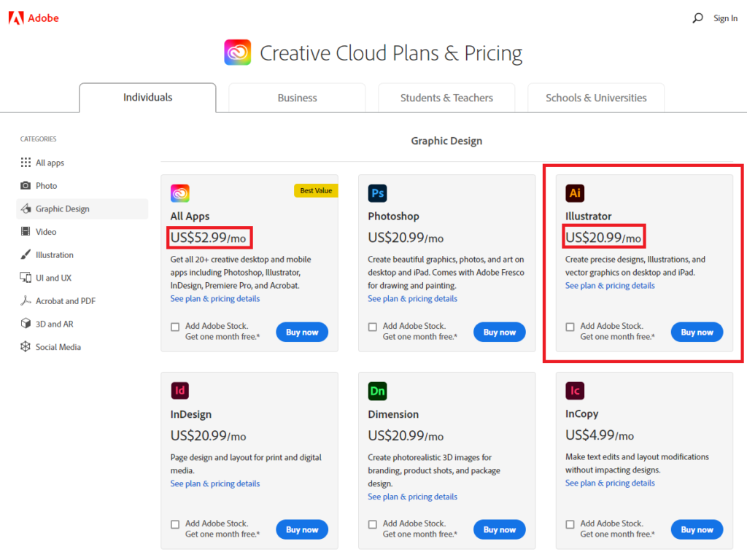This screenshot has width=747, height=560.
Task: Switch to the Business tab
Action: point(298,98)
